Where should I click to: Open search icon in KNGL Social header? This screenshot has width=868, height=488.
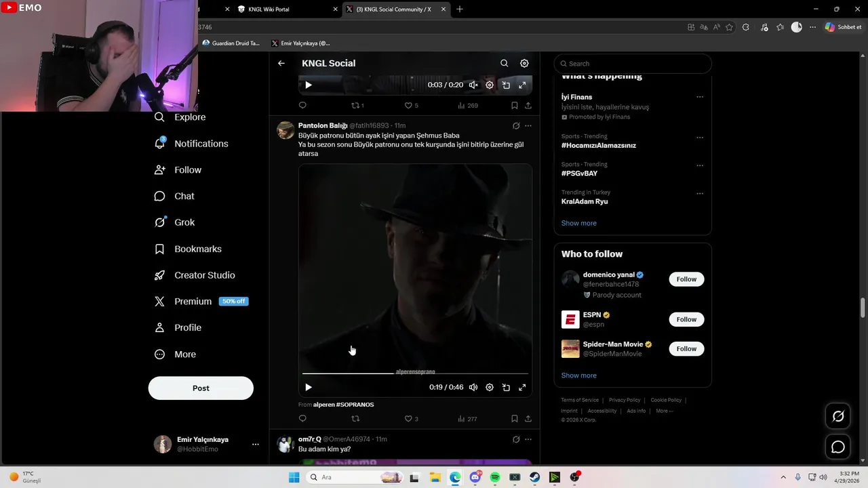click(x=505, y=63)
